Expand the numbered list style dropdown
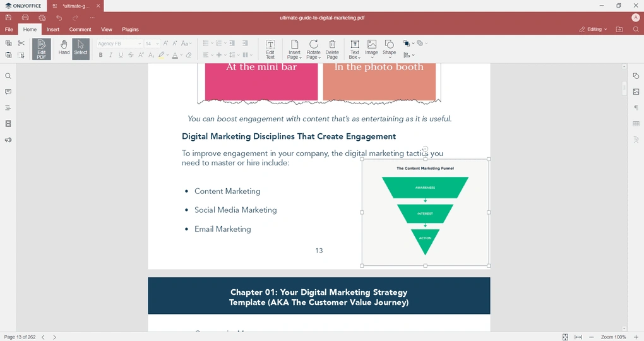 pyautogui.click(x=225, y=43)
